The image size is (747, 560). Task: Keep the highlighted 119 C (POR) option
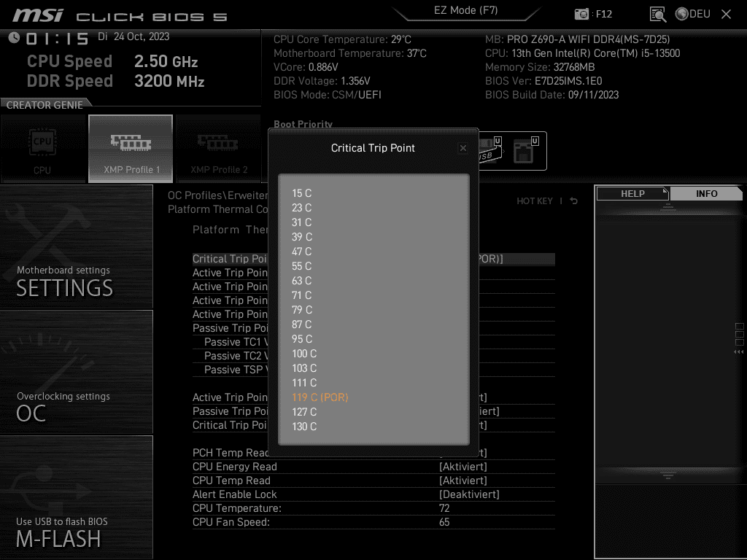pos(320,397)
